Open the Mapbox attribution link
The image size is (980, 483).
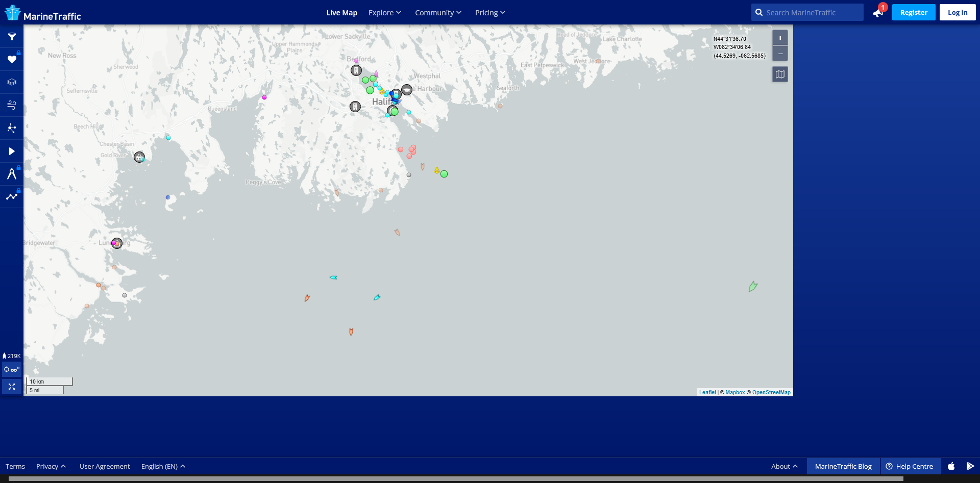point(735,392)
